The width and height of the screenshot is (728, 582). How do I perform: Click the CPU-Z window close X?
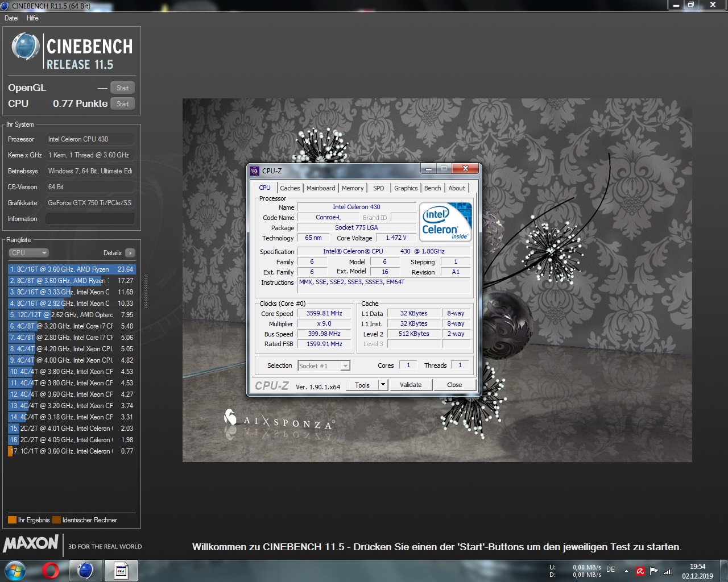tap(465, 168)
